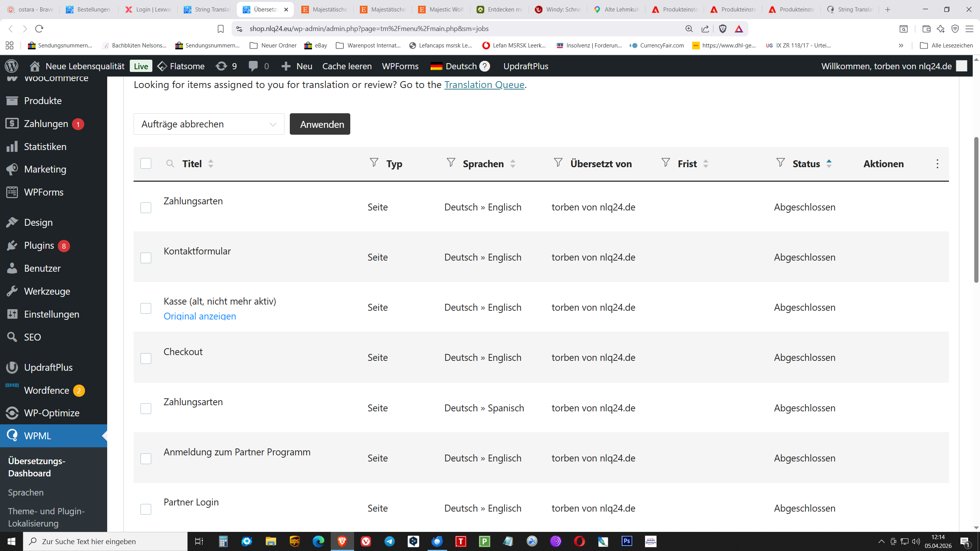Click the title search magnifier icon
Viewport: 980px width, 551px height.
click(170, 164)
